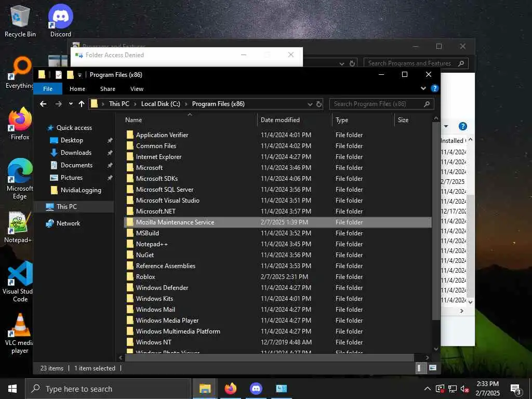Open the Everything search desktop icon
The width and height of the screenshot is (532, 399).
pos(19,73)
